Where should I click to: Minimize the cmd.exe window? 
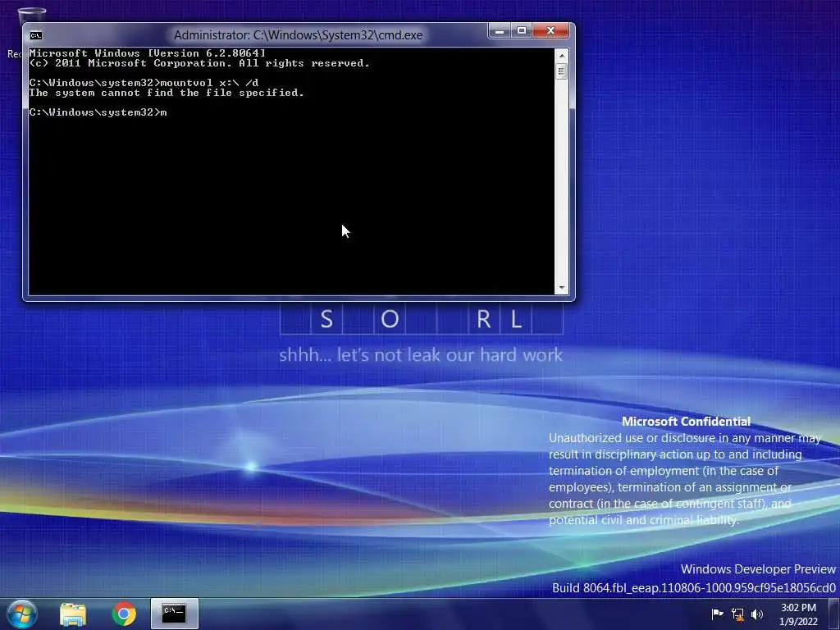[x=500, y=30]
